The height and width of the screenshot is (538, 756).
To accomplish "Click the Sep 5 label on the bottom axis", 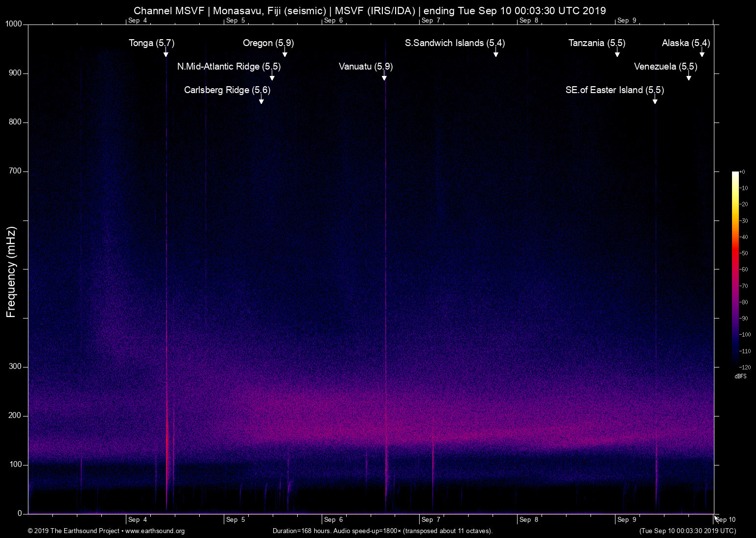I will pos(236,519).
